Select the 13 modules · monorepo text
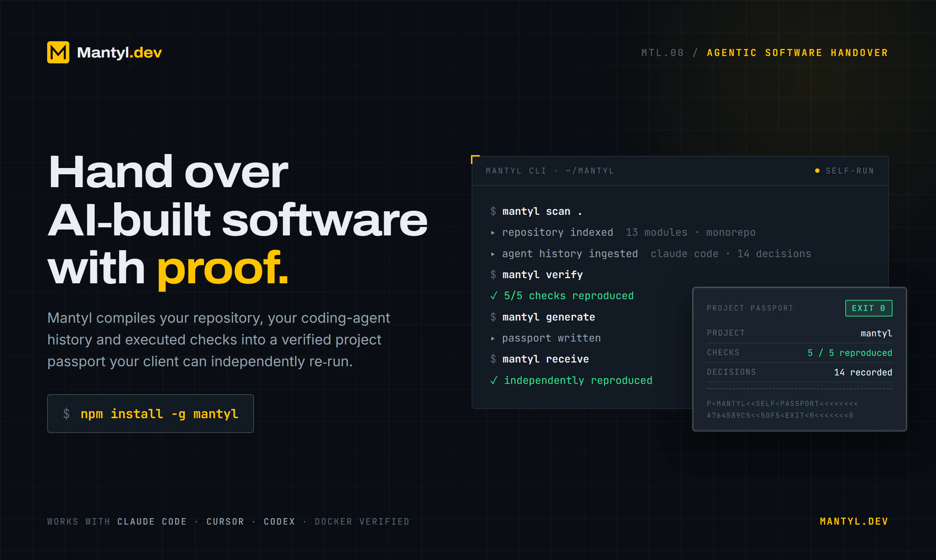 pyautogui.click(x=690, y=232)
